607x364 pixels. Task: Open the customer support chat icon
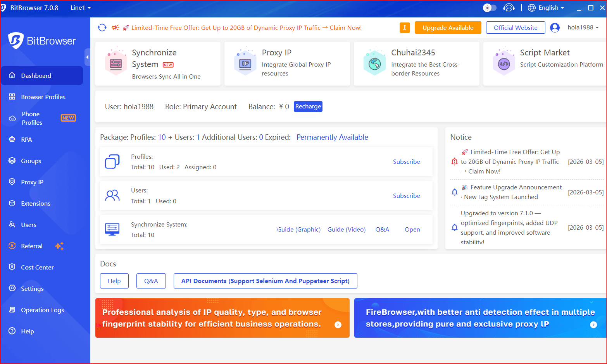pyautogui.click(x=509, y=8)
